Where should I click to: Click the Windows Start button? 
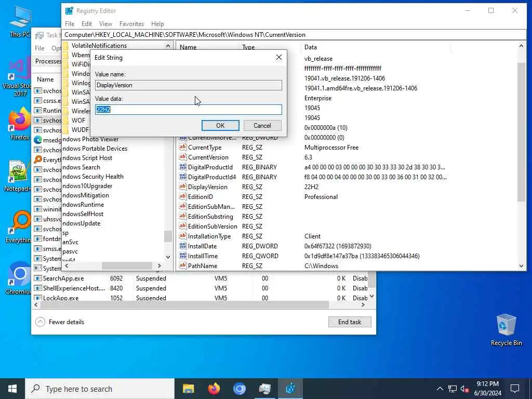pos(12,389)
